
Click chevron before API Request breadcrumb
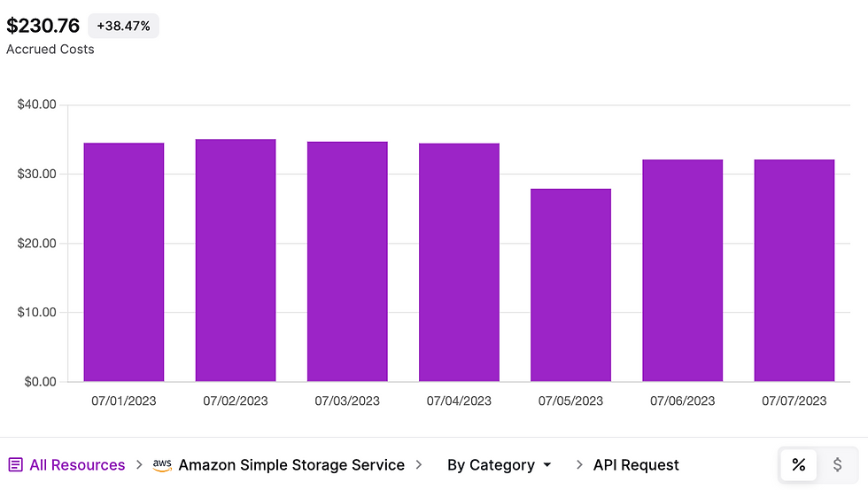579,464
